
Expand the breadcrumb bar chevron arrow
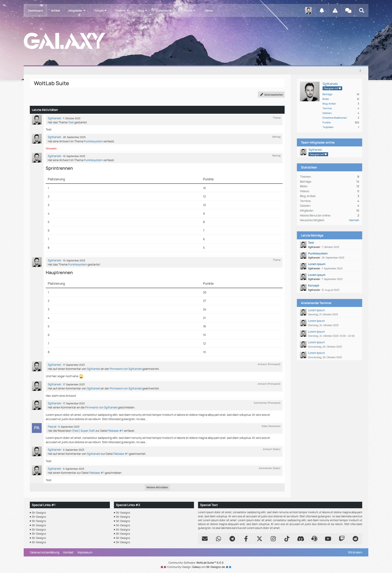360,70
